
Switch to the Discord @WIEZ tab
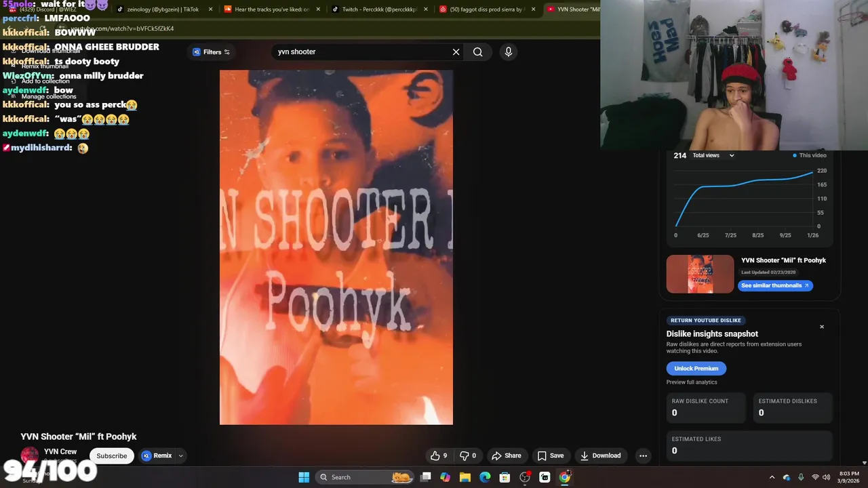(x=53, y=9)
